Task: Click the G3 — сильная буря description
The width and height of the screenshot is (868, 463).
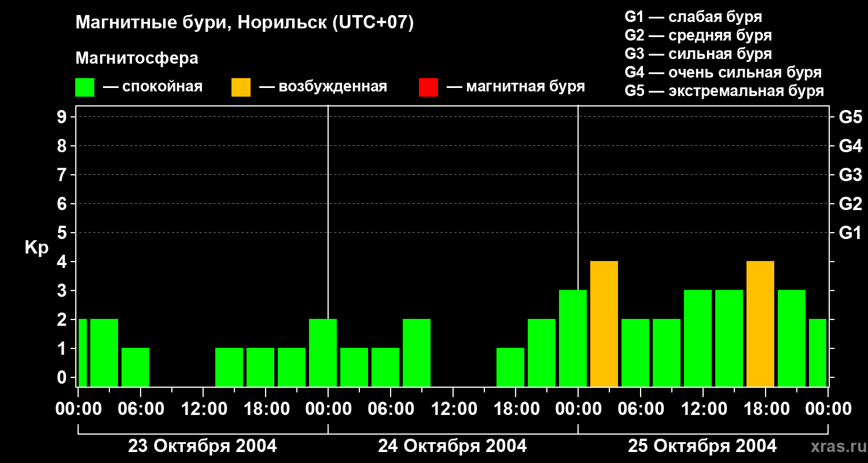Action: pyautogui.click(x=698, y=54)
